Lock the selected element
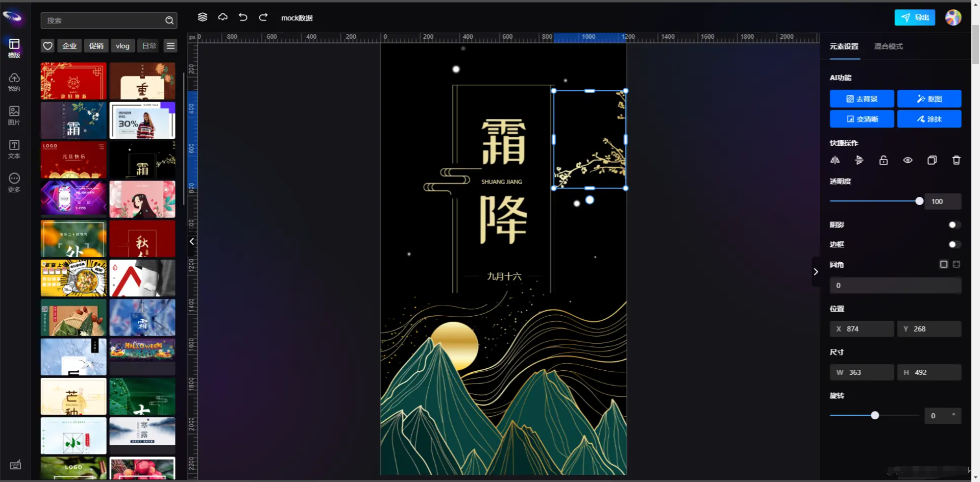The image size is (980, 482). (x=884, y=160)
